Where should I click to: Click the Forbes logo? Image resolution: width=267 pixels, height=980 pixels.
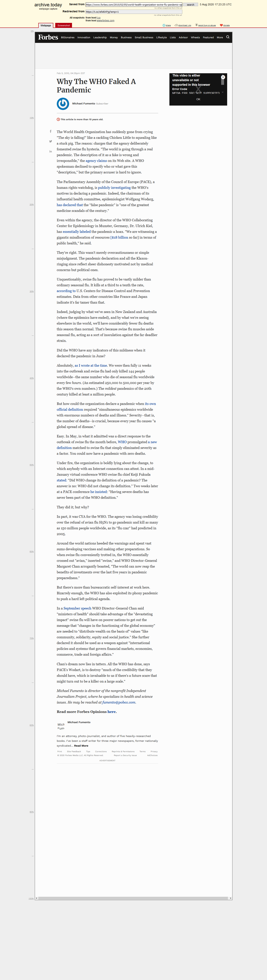point(48,37)
